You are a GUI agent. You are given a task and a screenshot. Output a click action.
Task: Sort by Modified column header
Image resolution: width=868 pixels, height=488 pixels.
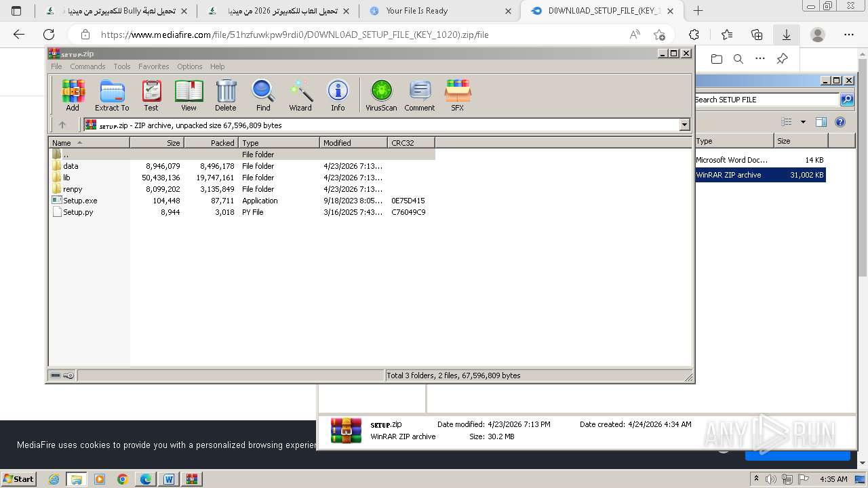click(x=353, y=142)
